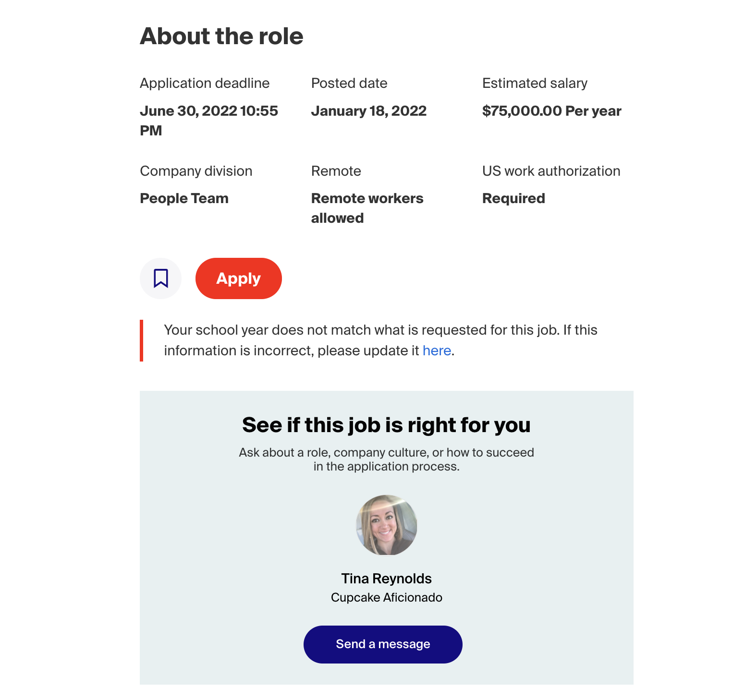Select the June 30, 2022 deadline value
This screenshot has height=700, width=733.
click(209, 121)
